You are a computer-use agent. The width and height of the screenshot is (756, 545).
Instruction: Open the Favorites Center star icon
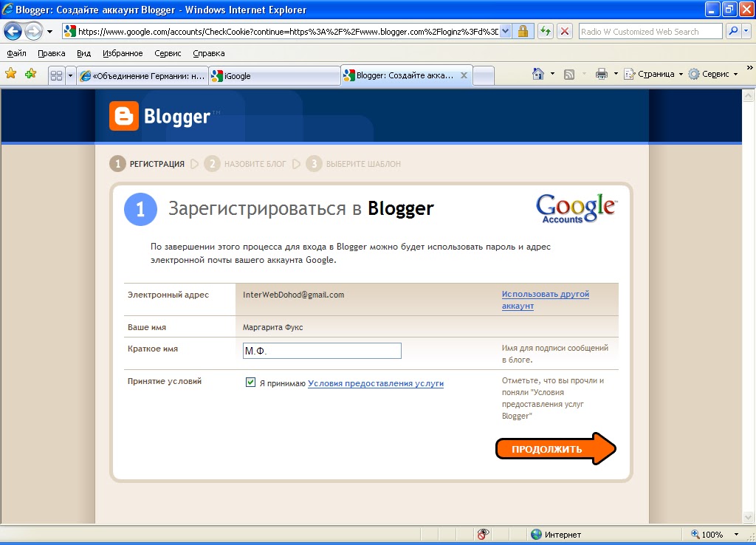10,74
